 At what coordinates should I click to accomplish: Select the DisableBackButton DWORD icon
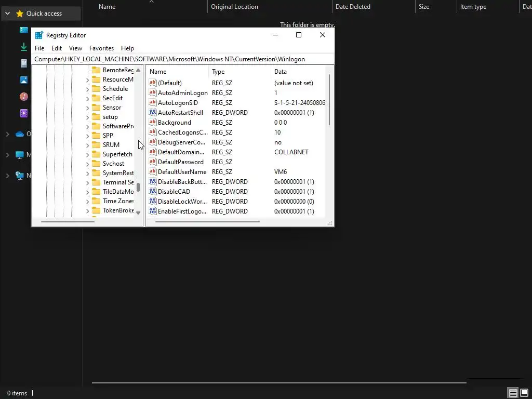click(153, 181)
